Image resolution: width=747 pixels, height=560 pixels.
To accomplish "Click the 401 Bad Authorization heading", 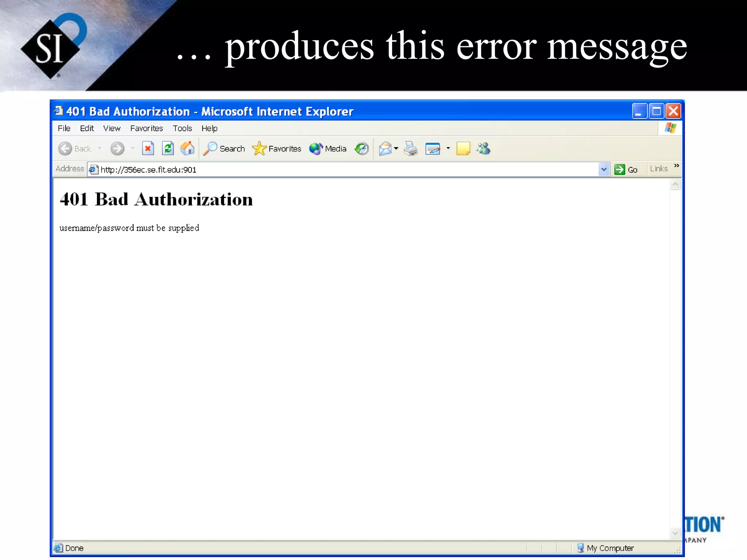I will (156, 199).
